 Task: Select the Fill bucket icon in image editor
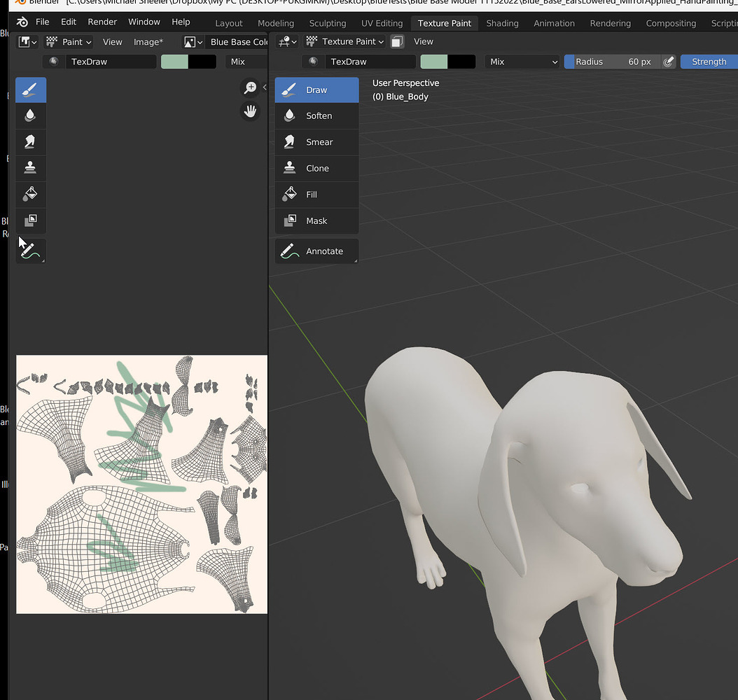tap(31, 195)
